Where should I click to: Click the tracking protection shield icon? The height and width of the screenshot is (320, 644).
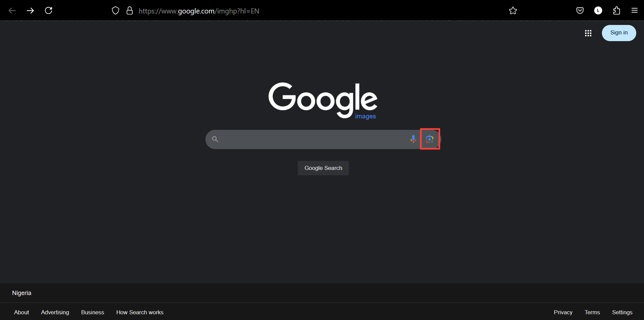tap(116, 10)
